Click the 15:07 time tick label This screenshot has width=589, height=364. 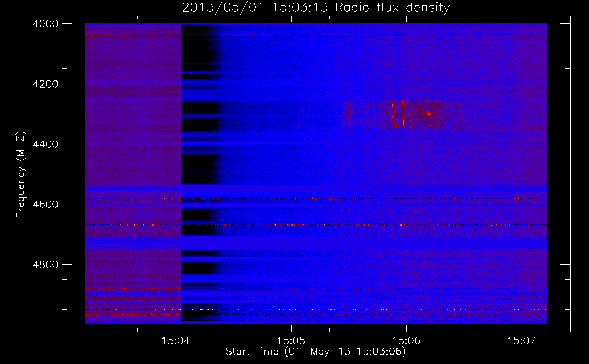pos(522,341)
